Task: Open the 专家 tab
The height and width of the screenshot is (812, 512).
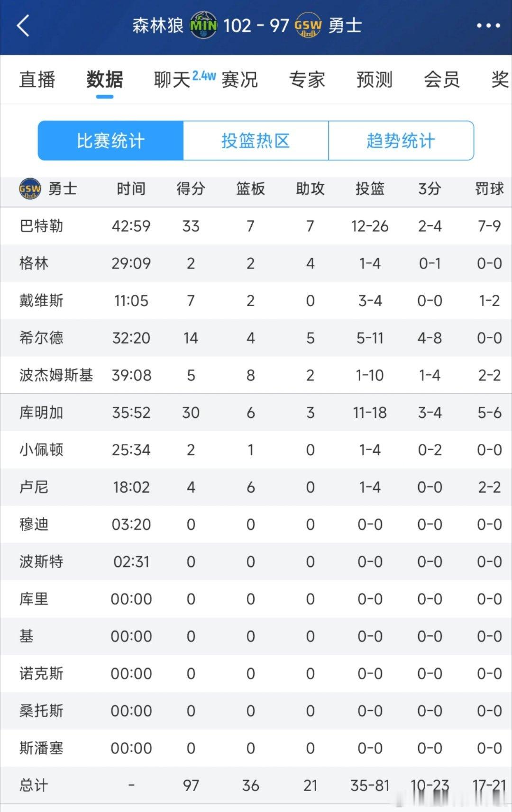Action: tap(307, 79)
